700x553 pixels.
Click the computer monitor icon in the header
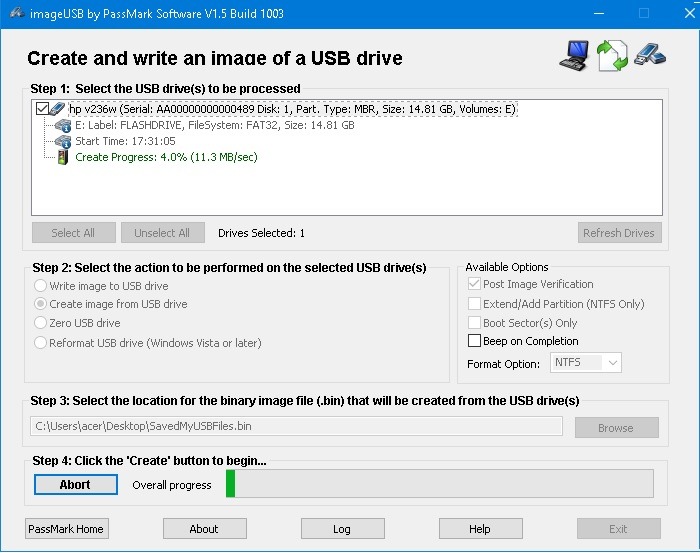(x=574, y=55)
